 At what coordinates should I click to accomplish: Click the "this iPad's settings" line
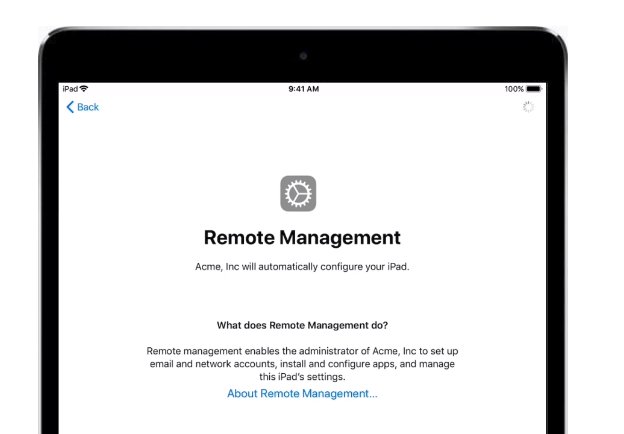(x=302, y=377)
